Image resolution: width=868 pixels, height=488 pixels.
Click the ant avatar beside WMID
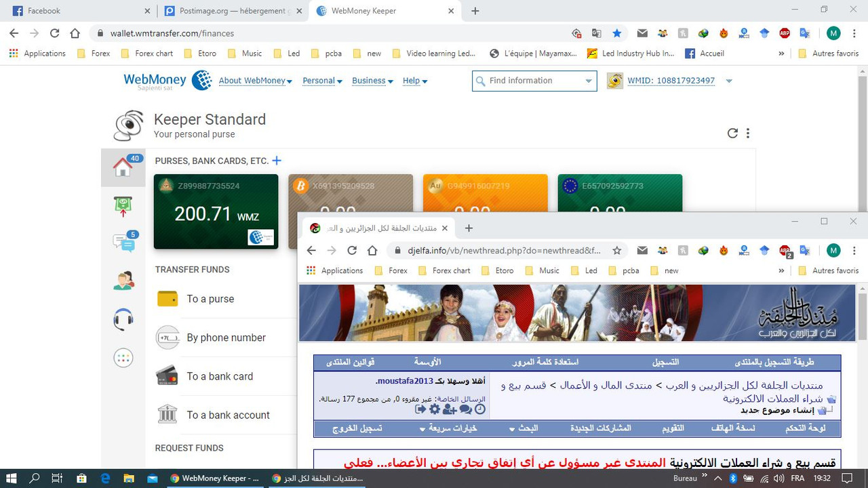(615, 81)
